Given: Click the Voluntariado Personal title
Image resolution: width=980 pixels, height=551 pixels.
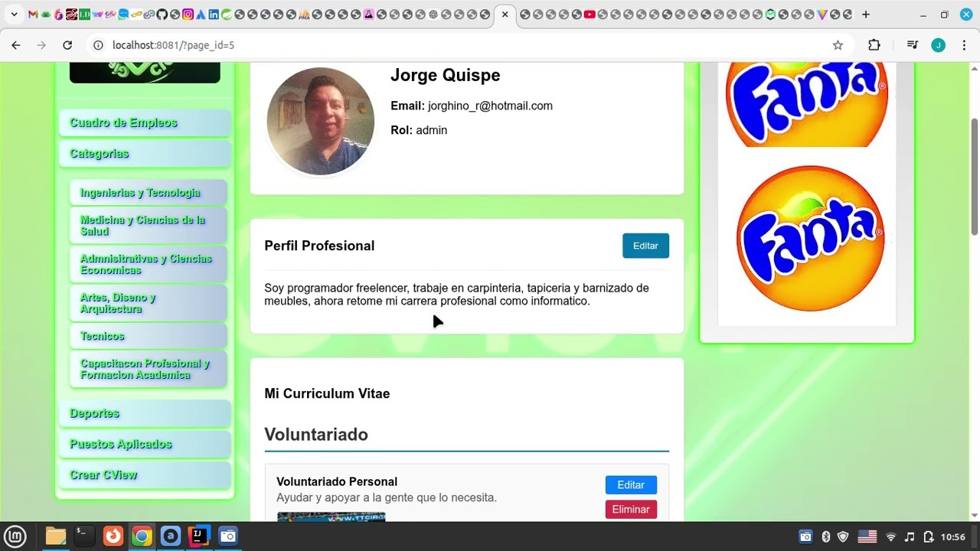Looking at the screenshot, I should click(x=337, y=481).
